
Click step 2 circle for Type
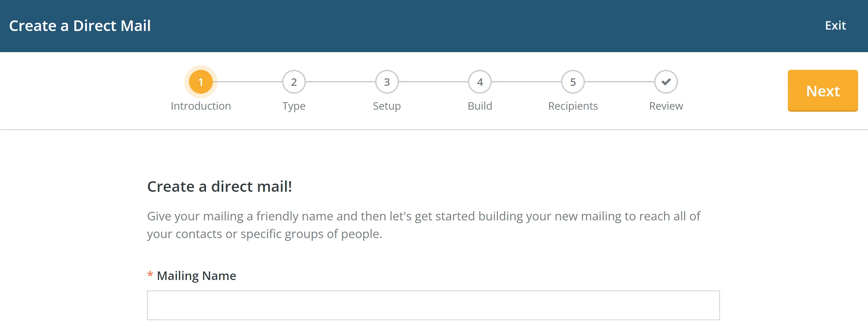[294, 81]
